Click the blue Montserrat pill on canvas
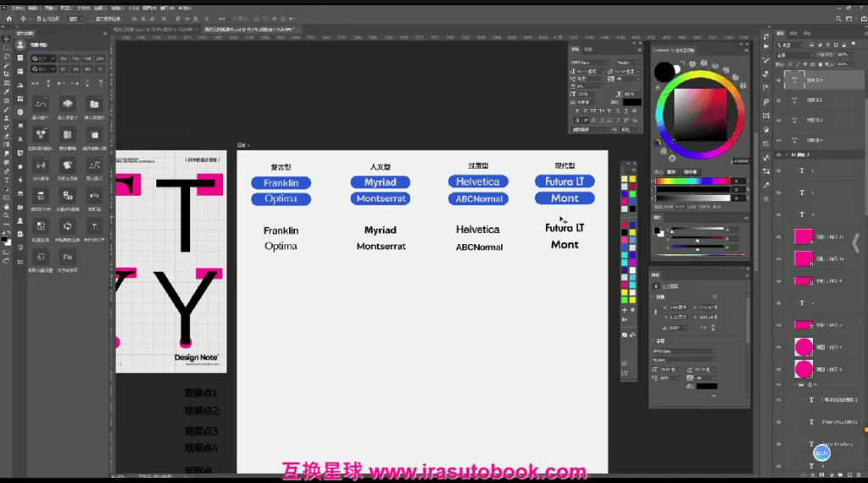 tap(381, 198)
